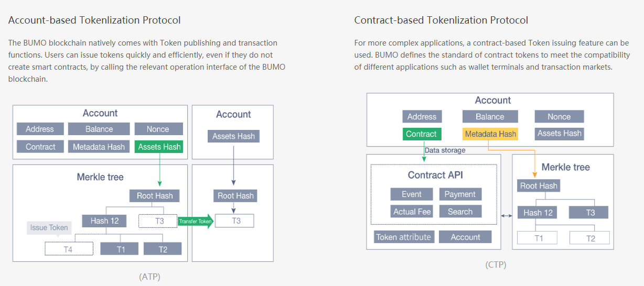
Task: Click the Root Hash node in CTP Merkle tree
Action: tap(539, 185)
